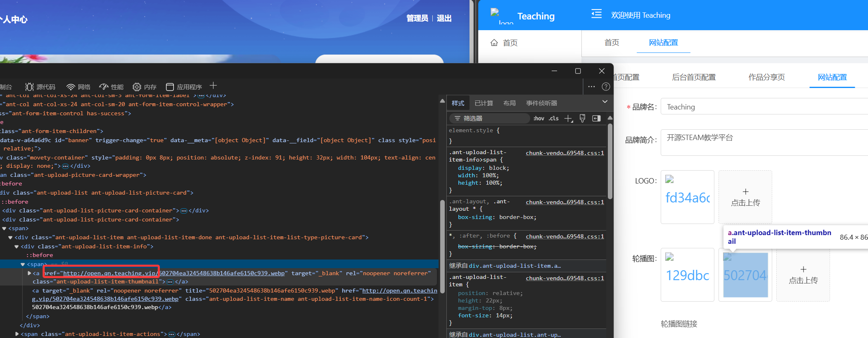Open the DevTools three-dot more options menu

(x=591, y=87)
